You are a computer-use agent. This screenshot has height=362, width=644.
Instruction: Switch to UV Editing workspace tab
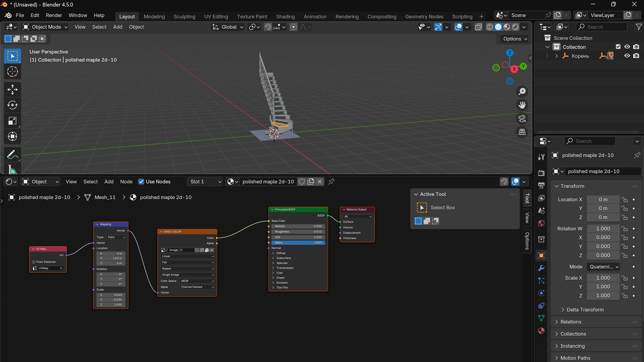tap(216, 16)
